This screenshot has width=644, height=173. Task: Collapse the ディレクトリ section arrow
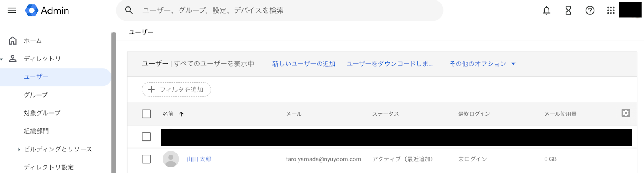tap(2, 59)
